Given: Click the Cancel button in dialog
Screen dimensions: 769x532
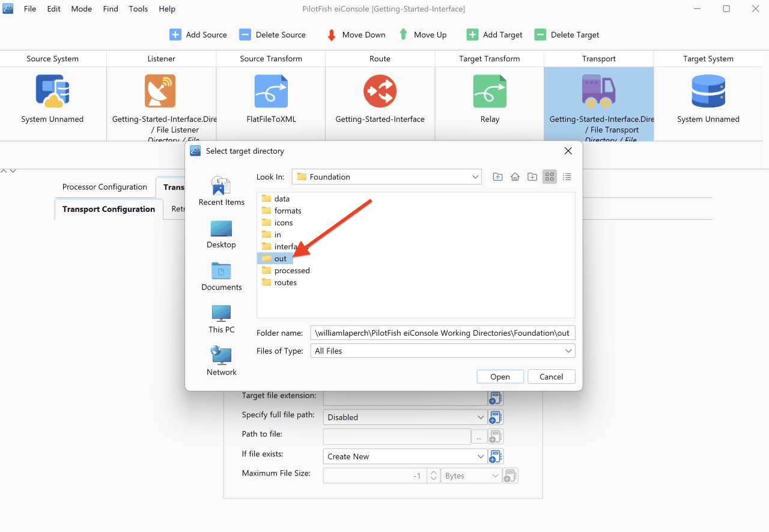Looking at the screenshot, I should pos(551,376).
